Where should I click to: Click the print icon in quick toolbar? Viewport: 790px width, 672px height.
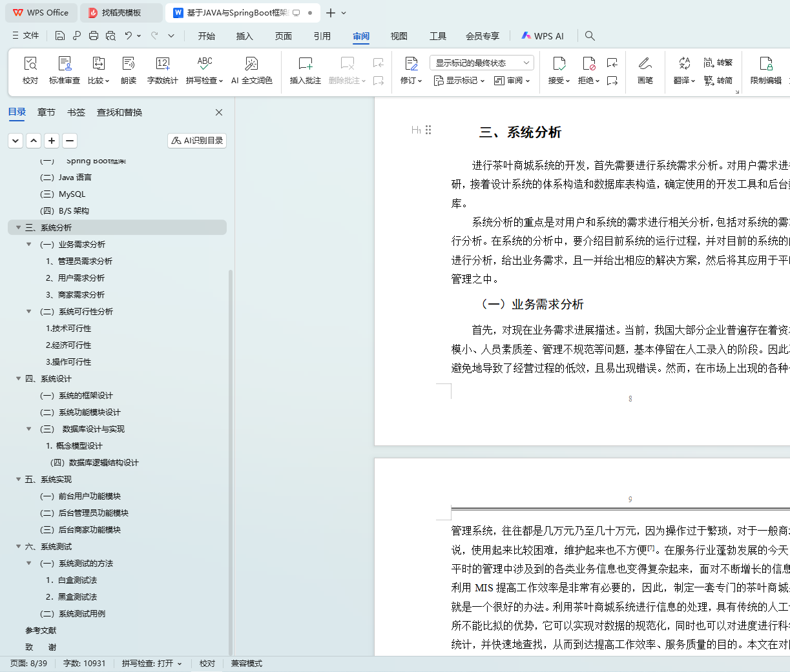pos(94,36)
